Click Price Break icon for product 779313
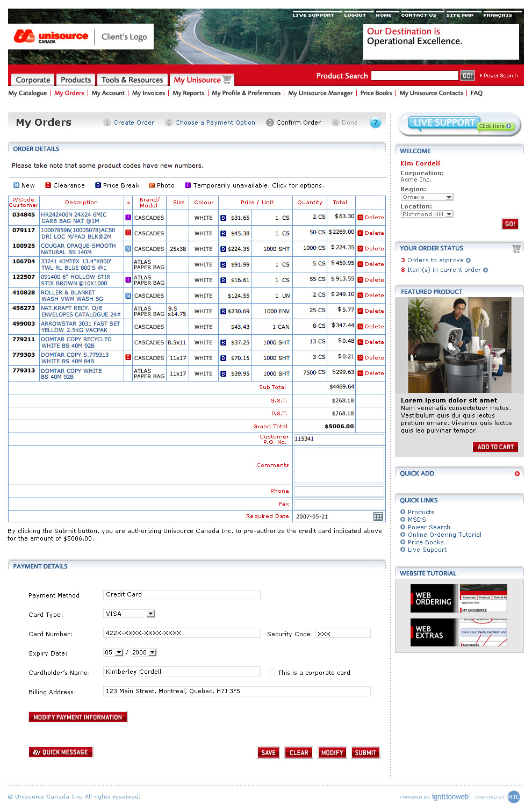Viewport: 532px width, 806px height. coord(223,373)
